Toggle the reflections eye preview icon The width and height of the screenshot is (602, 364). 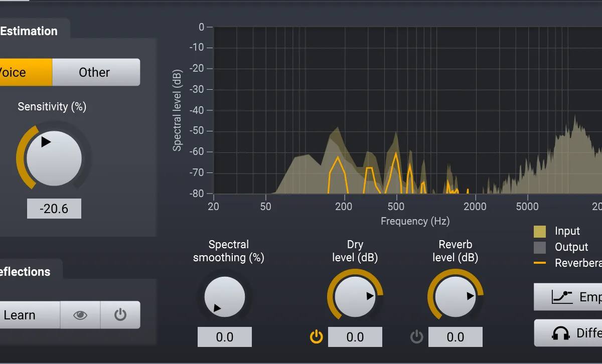[80, 315]
